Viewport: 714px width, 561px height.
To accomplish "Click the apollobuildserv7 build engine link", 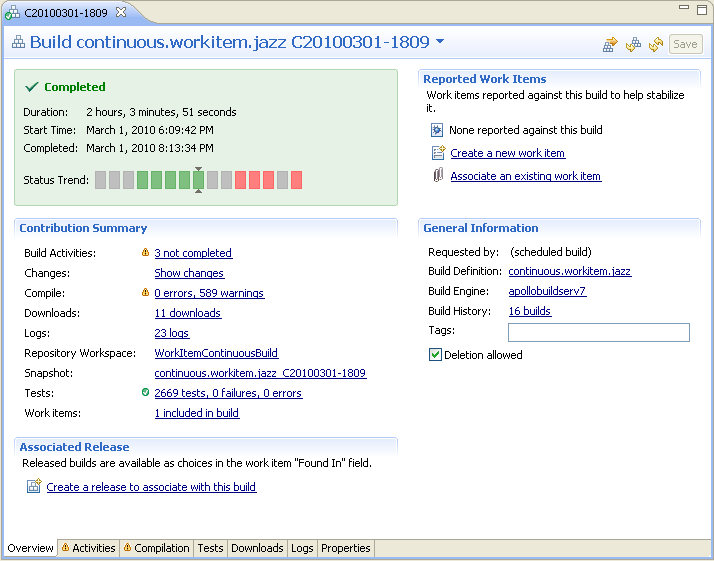I will pyautogui.click(x=547, y=291).
